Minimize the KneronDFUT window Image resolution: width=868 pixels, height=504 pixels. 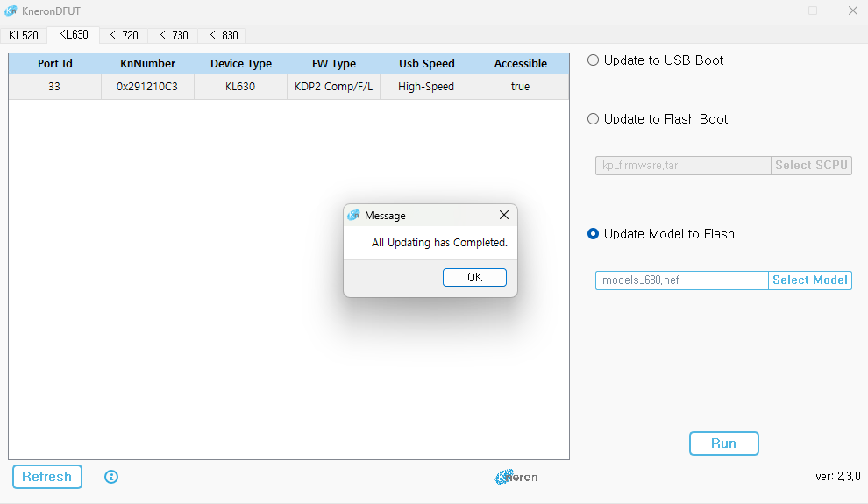click(x=773, y=11)
